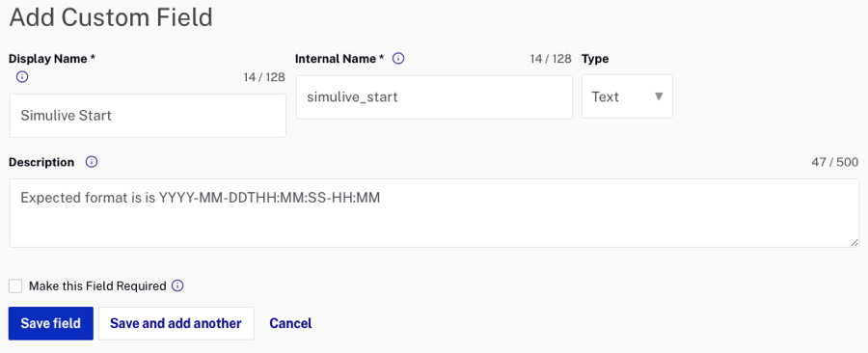The height and width of the screenshot is (353, 868).
Task: Click the info icon below Display Name
Action: tap(22, 77)
